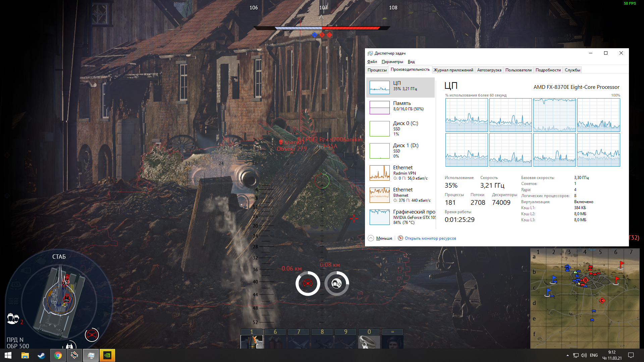The width and height of the screenshot is (644, 362).
Task: Click capture point C on minimap
Action: click(x=602, y=300)
